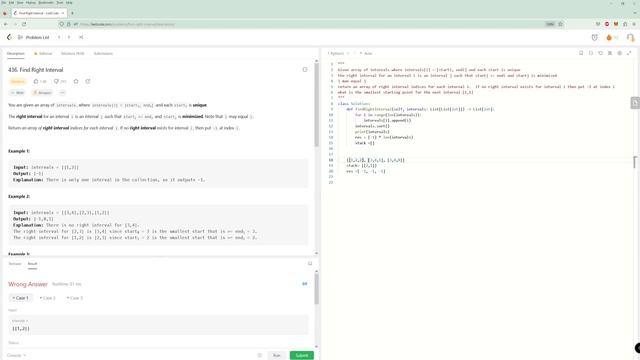The height and width of the screenshot is (360, 640).
Task: Share the problem via share icon
Action: coord(88,81)
